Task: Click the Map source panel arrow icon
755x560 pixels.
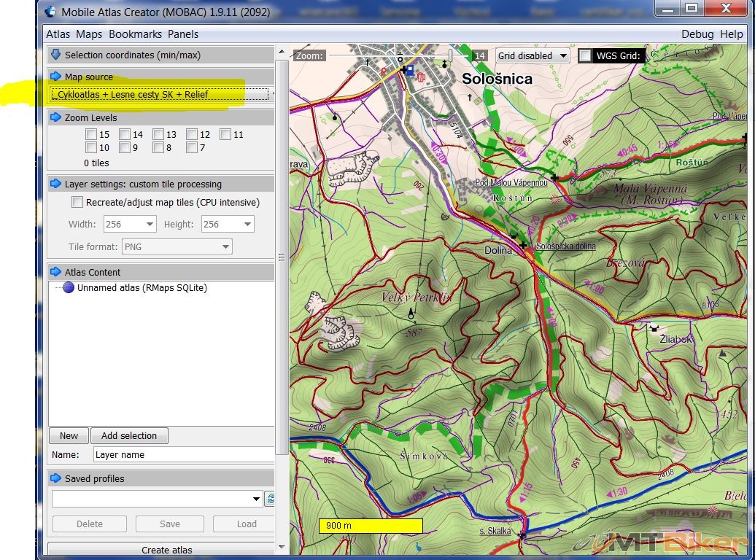Action: [x=55, y=77]
